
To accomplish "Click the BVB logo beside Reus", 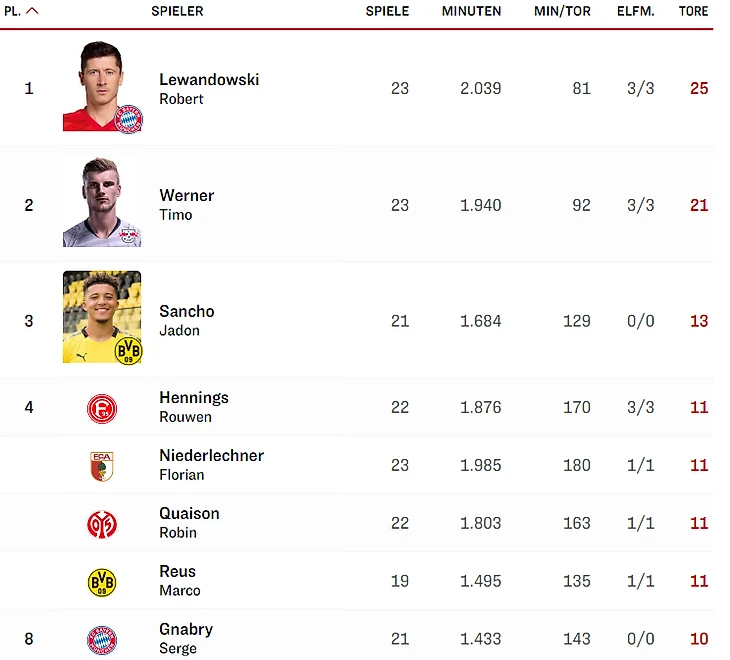I will [102, 582].
